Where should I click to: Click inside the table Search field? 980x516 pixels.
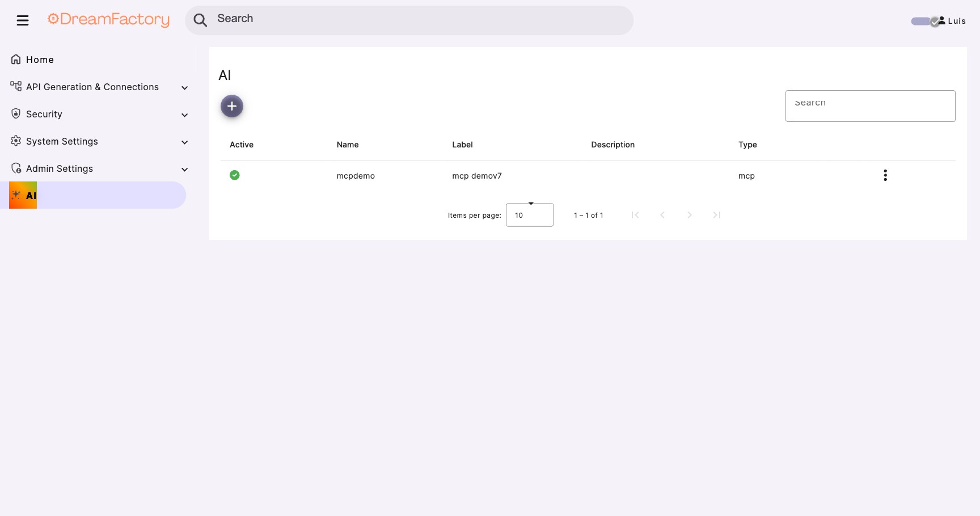point(870,105)
